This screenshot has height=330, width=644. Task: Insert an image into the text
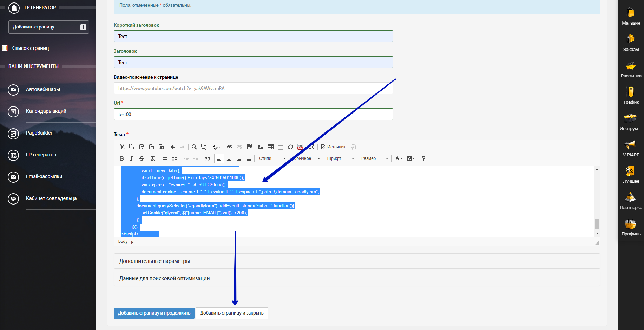point(261,147)
